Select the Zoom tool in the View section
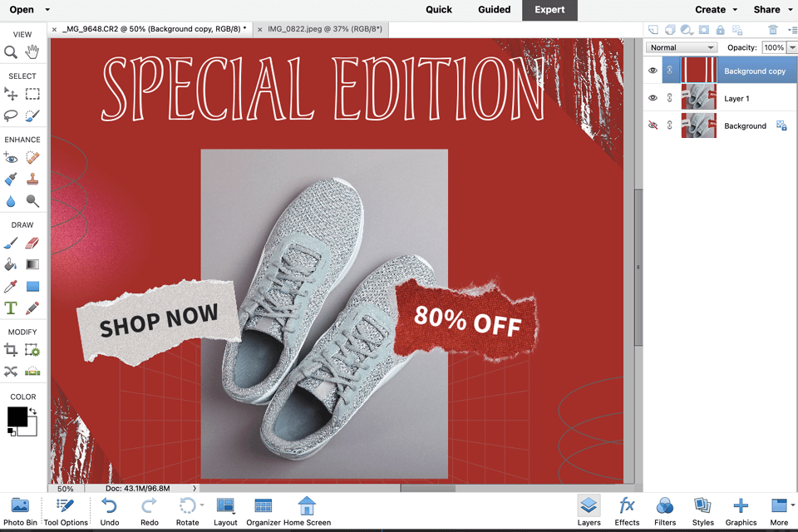Screen dimensions: 798x532 pos(11,52)
